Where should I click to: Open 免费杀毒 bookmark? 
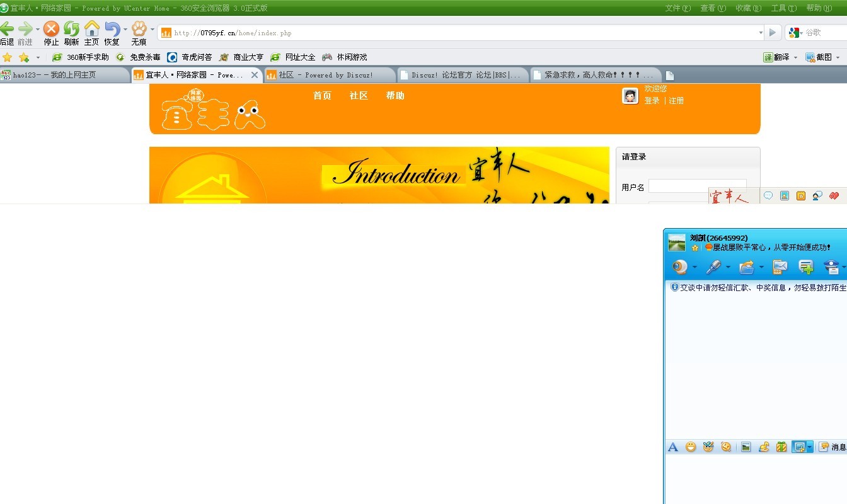coord(139,57)
